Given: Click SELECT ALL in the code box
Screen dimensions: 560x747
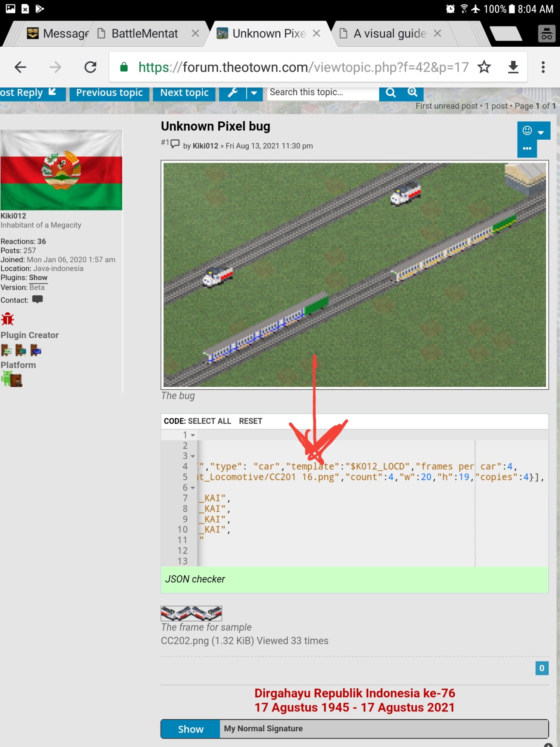Looking at the screenshot, I should (209, 421).
